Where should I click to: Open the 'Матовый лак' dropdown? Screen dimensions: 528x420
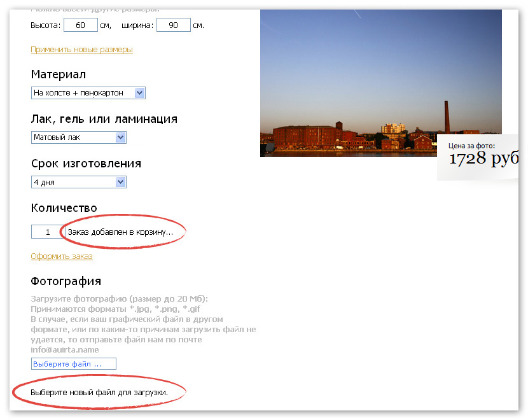point(79,137)
